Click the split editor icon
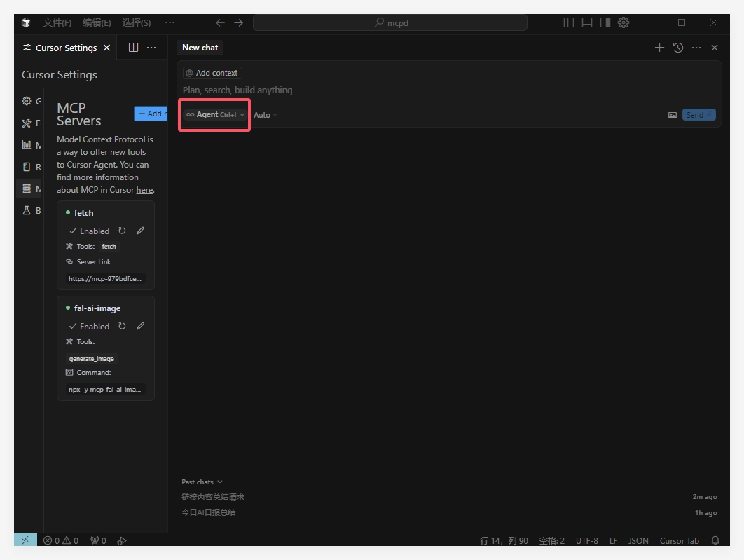Image resolution: width=744 pixels, height=560 pixels. click(x=133, y=48)
